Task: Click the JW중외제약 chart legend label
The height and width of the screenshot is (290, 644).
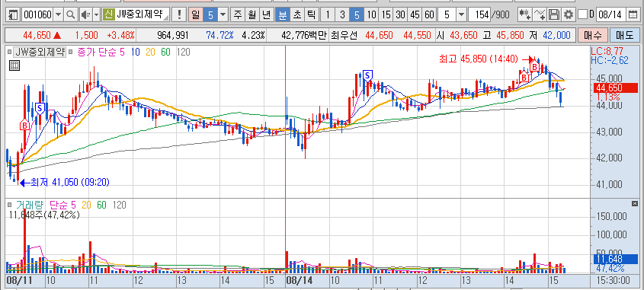Action: [x=40, y=52]
